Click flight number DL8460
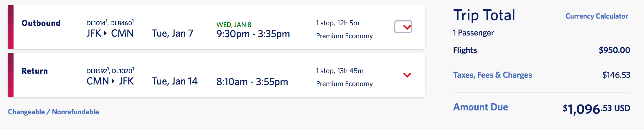This screenshot has height=129, width=644. (x=121, y=23)
